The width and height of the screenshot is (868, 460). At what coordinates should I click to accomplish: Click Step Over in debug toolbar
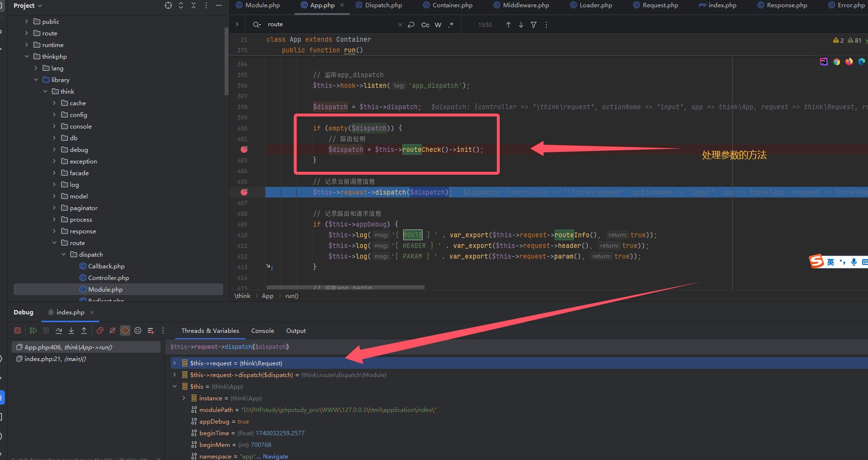pyautogui.click(x=59, y=330)
